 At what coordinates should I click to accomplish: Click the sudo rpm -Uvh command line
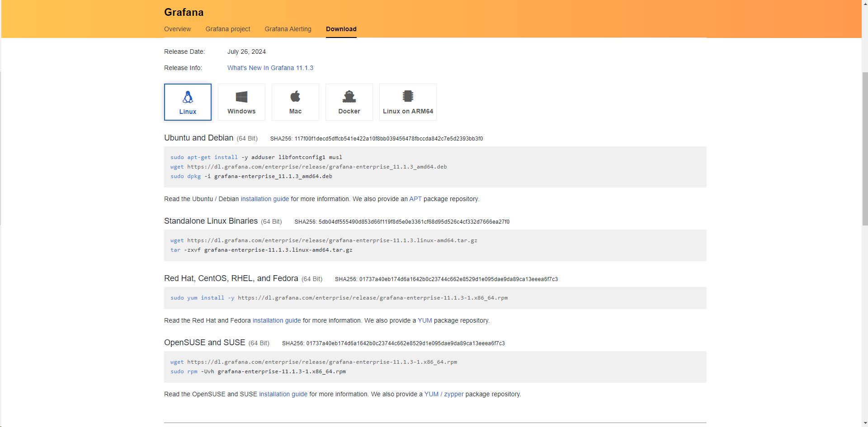point(258,371)
